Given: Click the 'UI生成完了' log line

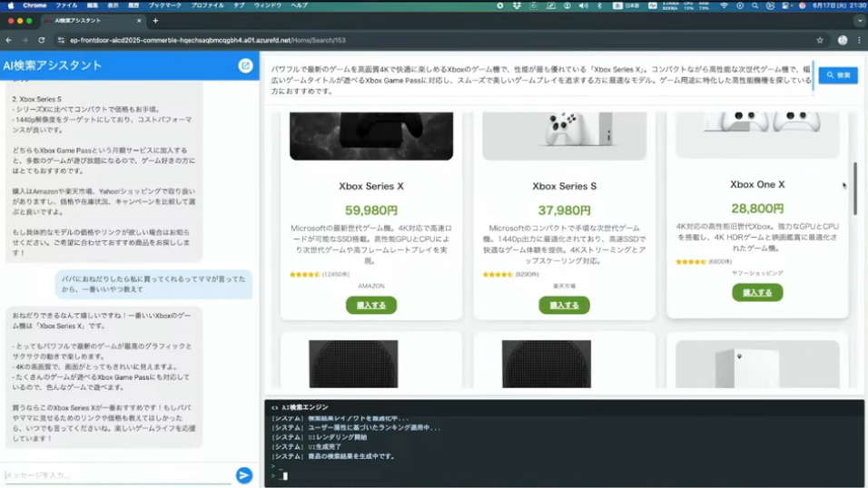Looking at the screenshot, I should point(306,446).
